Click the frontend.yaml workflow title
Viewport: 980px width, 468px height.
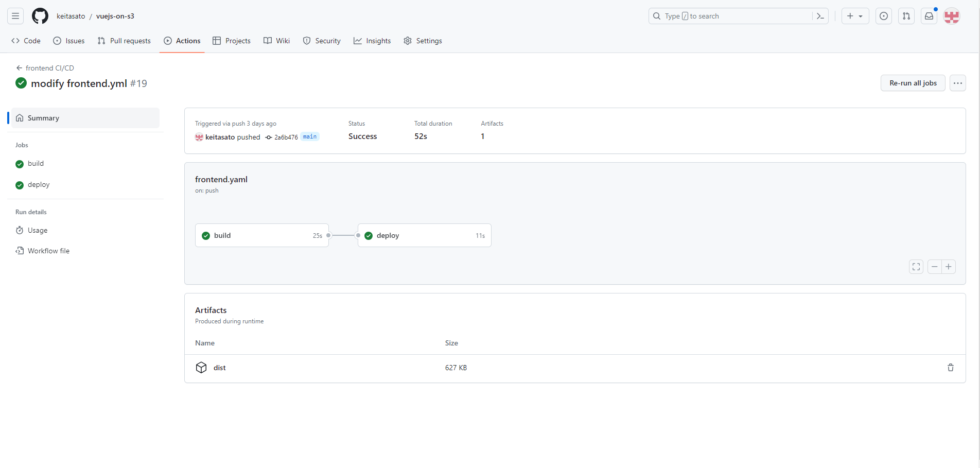tap(221, 179)
